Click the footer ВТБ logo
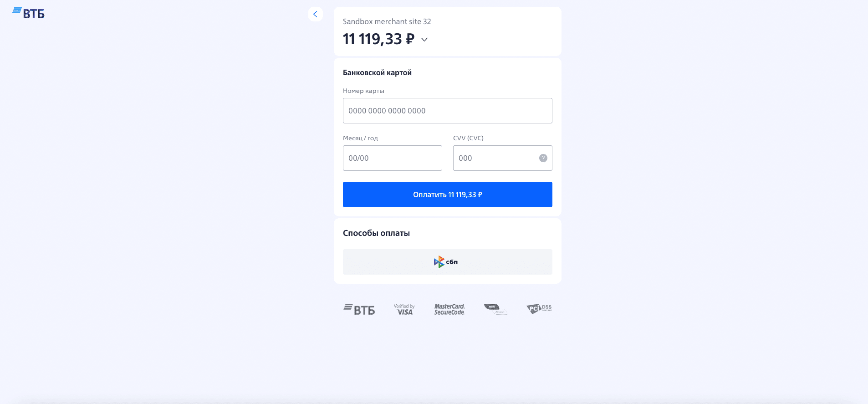The image size is (868, 404). [359, 309]
